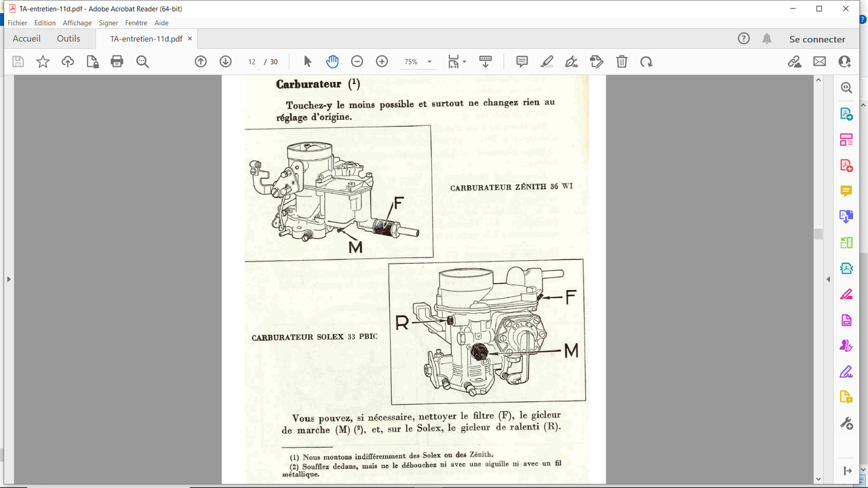Open the blue Combine Files tool in the side panel
This screenshot has height=488, width=868.
click(846, 217)
